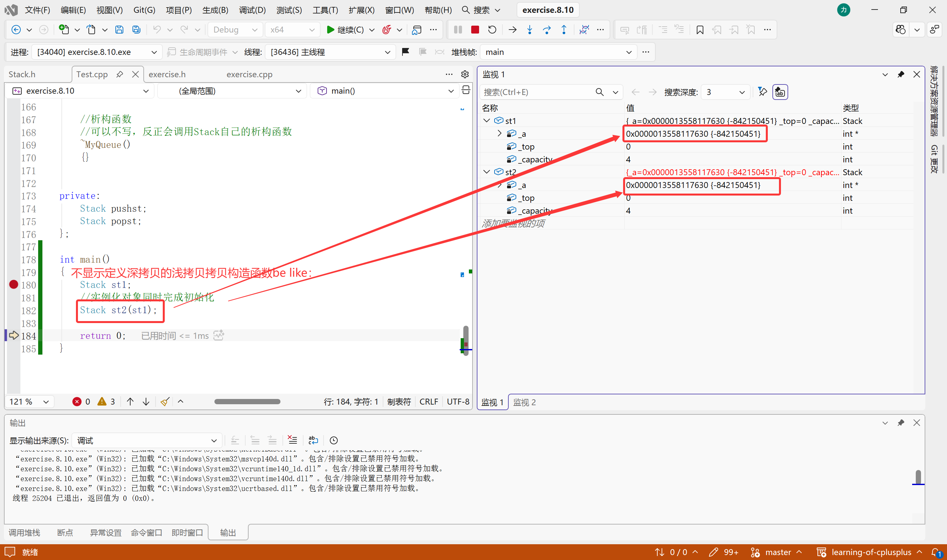Click the editor settings gear icon
Viewport: 947px width, 560px height.
pos(465,74)
